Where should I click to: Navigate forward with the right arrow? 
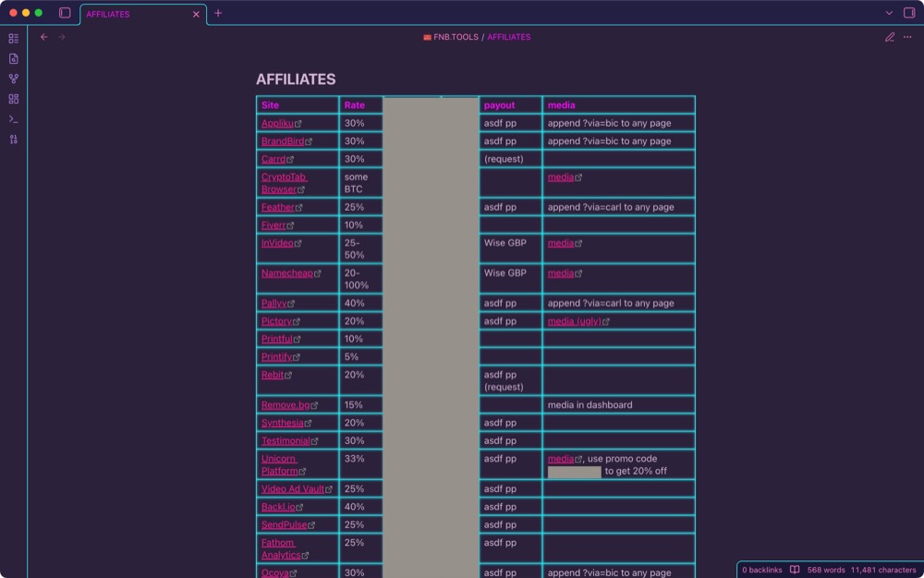(x=62, y=37)
